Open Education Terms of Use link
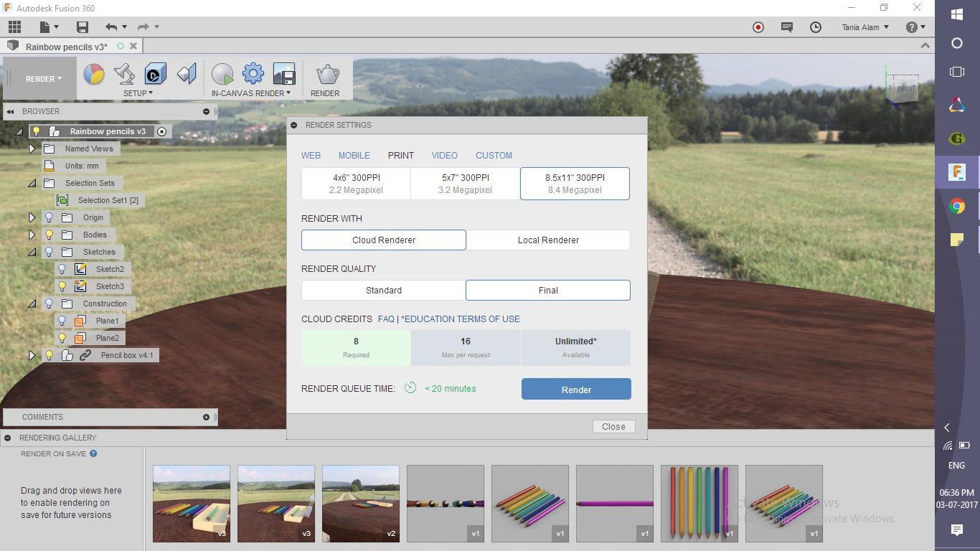The image size is (980, 551). tap(461, 319)
